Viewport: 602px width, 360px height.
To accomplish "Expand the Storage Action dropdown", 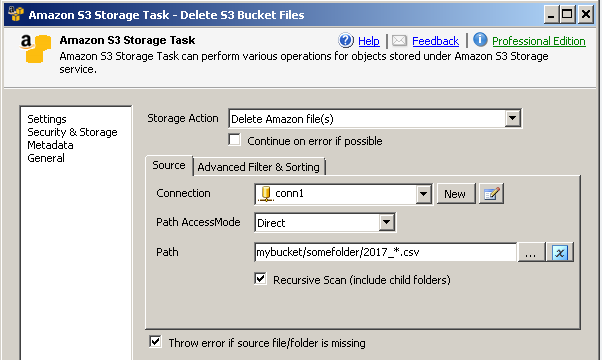I will [512, 118].
